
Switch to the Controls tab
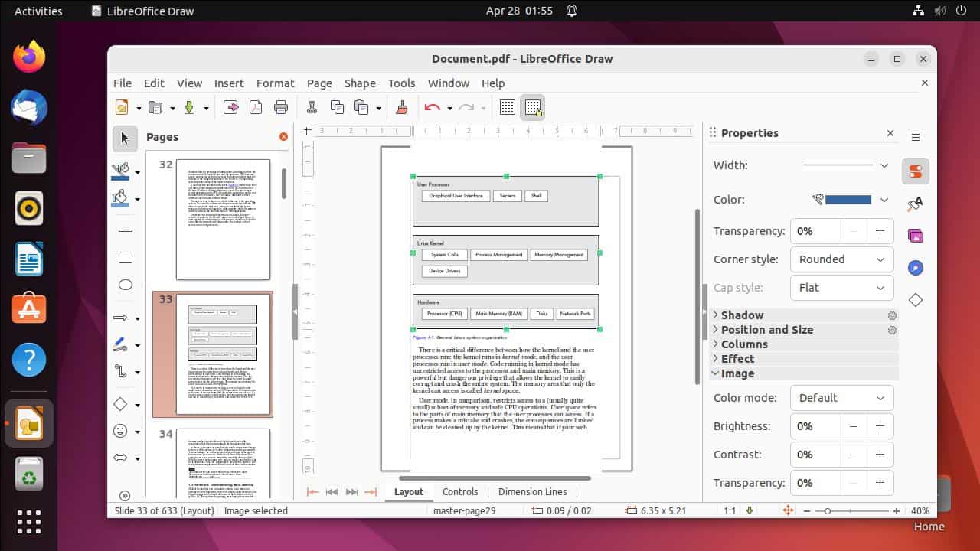(x=460, y=492)
